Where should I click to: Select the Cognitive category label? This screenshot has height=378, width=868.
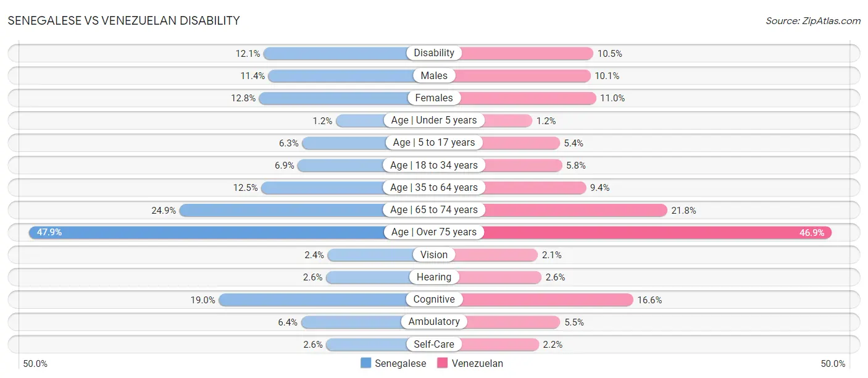coord(434,300)
